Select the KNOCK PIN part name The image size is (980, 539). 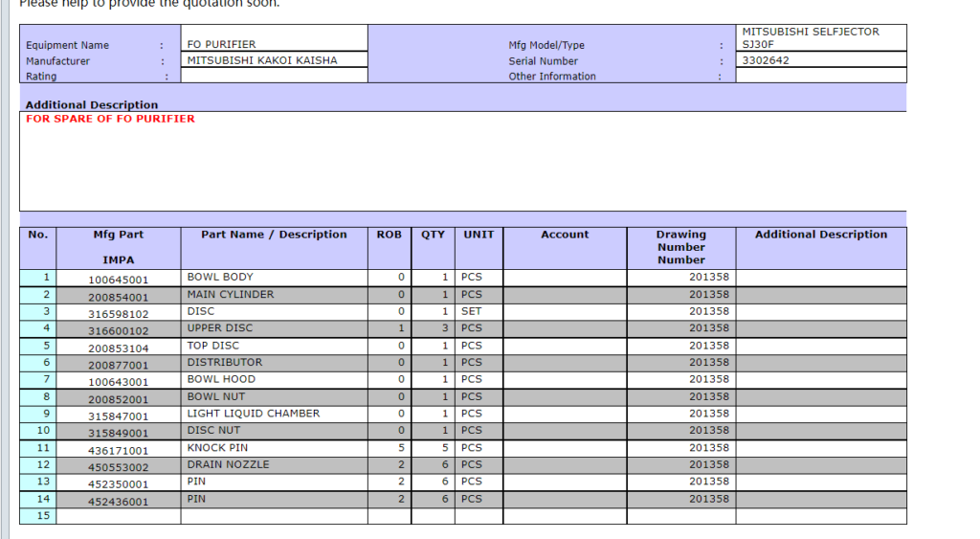(x=274, y=448)
